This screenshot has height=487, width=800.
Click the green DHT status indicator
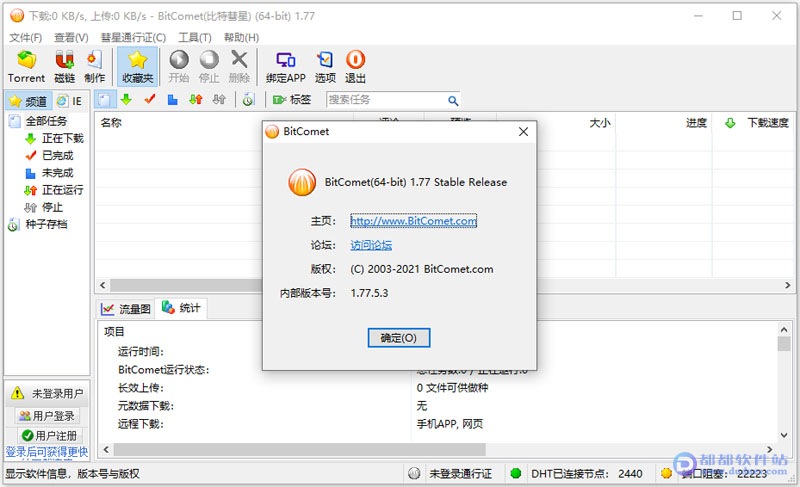tap(515, 473)
